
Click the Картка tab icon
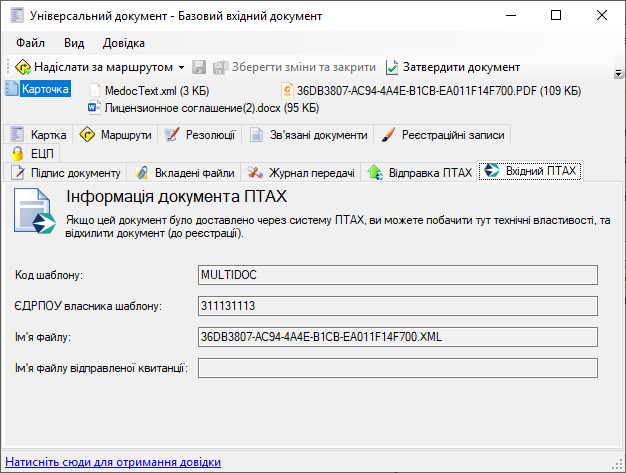[17, 135]
